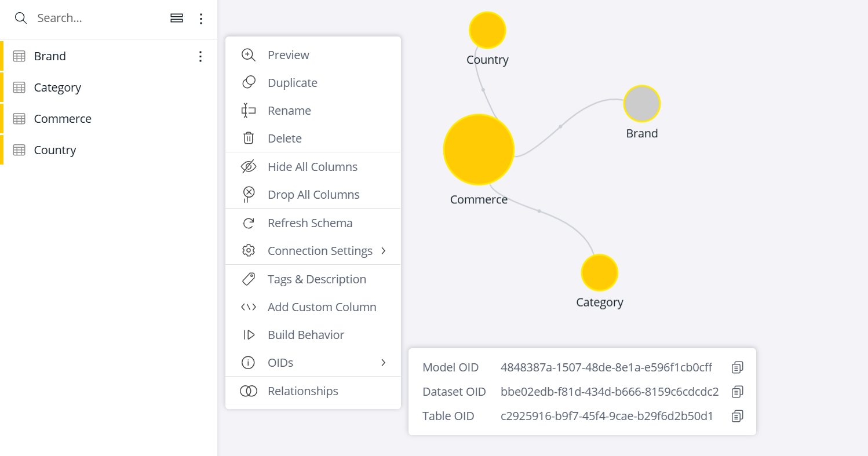This screenshot has width=868, height=456.
Task: Click the table icon beside Country
Action: (19, 150)
